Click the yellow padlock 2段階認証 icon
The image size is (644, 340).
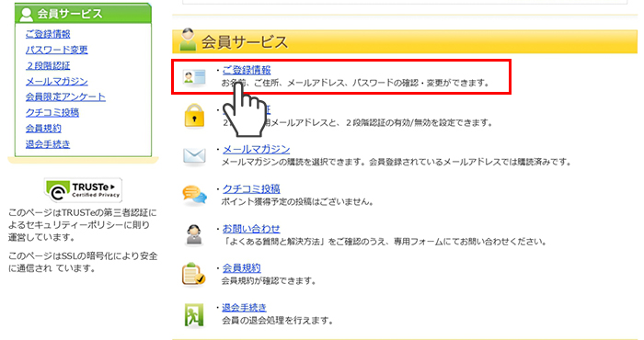tap(194, 116)
